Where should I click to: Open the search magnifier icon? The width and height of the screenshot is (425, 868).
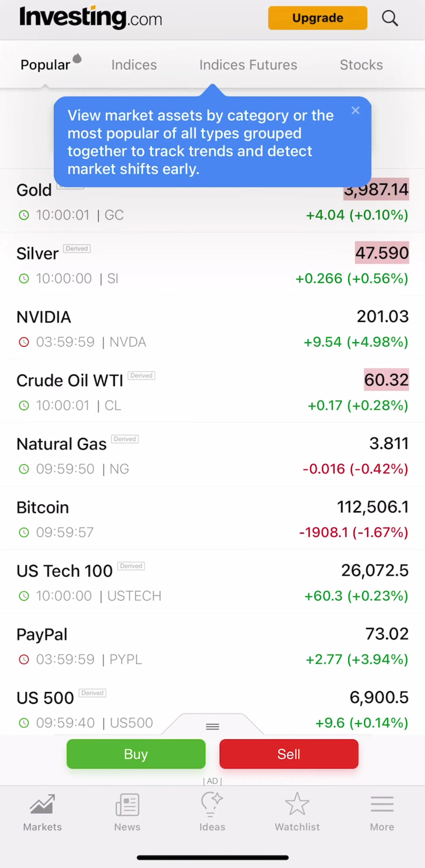pos(390,18)
